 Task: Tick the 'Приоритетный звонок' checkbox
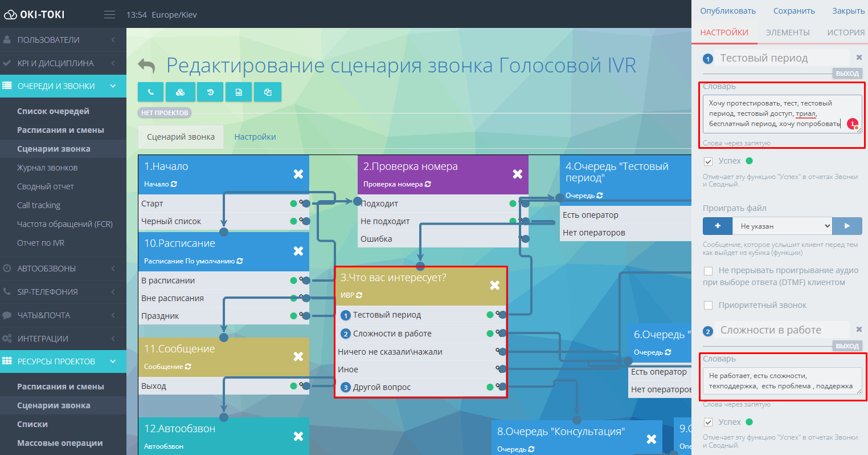point(708,306)
